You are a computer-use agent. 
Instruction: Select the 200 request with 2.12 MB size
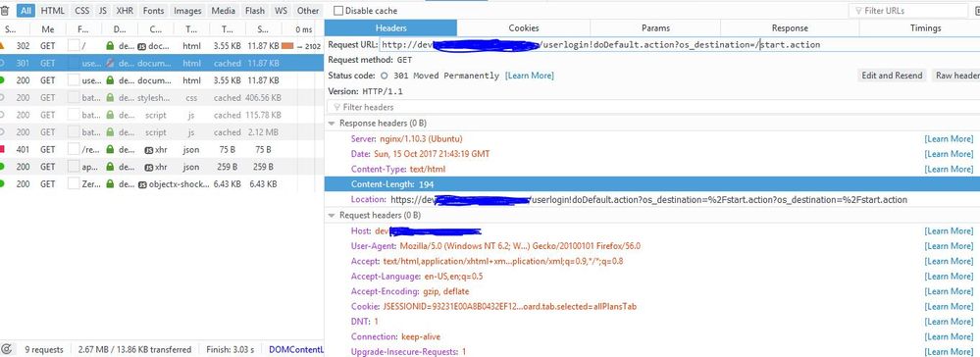point(161,132)
